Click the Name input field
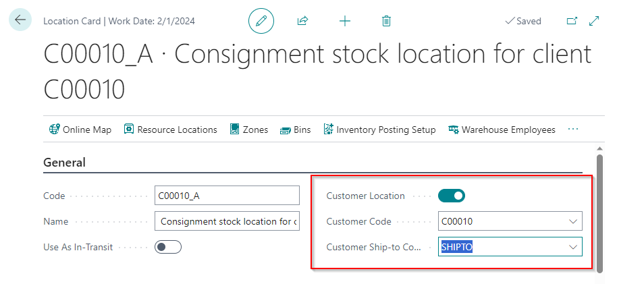The width and height of the screenshot is (644, 284). pos(227,221)
